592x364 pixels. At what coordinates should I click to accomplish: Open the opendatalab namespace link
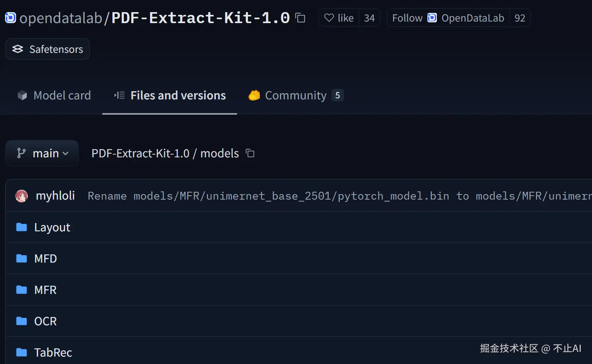61,18
